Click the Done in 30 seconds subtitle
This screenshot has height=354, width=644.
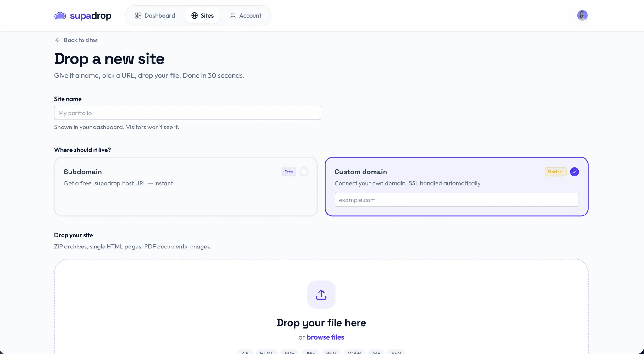[x=149, y=75]
